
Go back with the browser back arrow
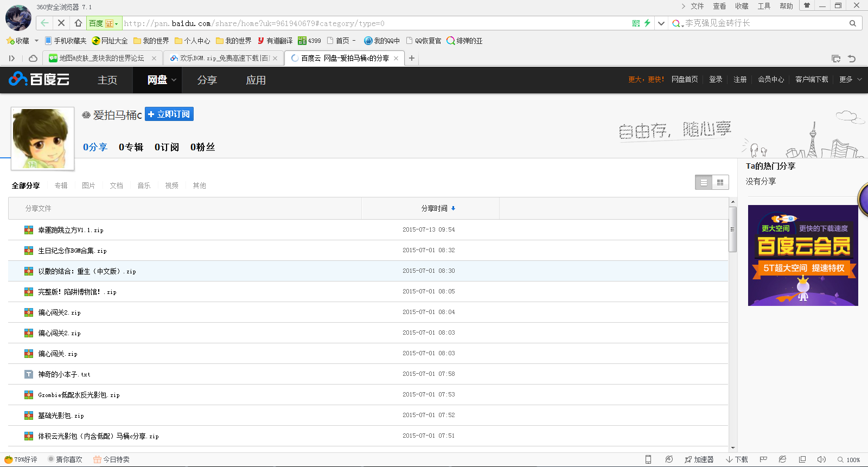(44, 23)
